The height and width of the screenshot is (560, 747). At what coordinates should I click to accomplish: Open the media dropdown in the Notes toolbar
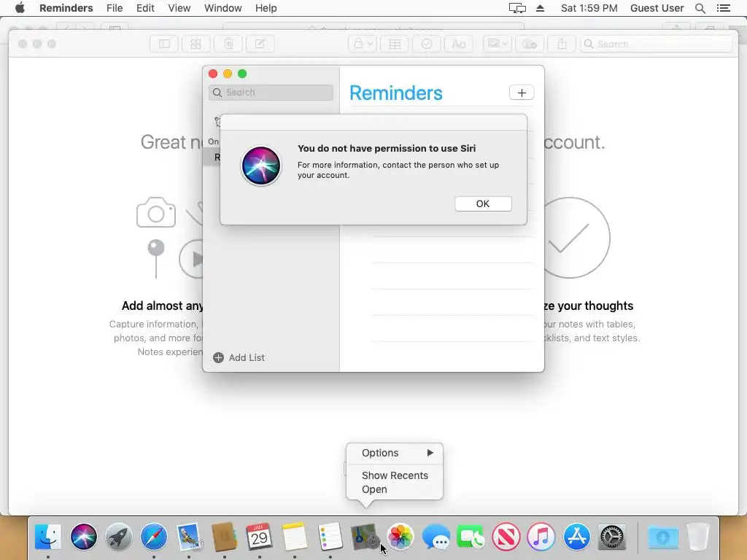tap(498, 44)
